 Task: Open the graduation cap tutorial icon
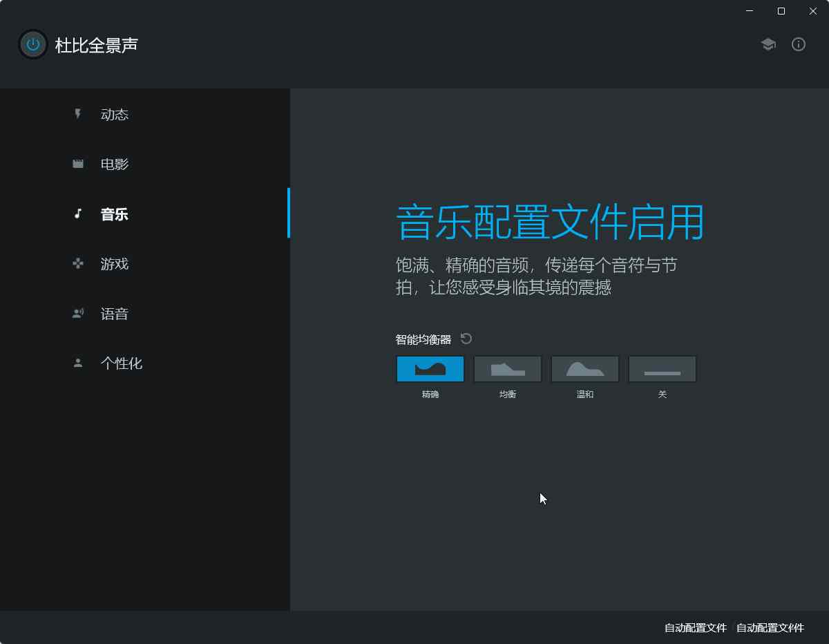(x=768, y=44)
